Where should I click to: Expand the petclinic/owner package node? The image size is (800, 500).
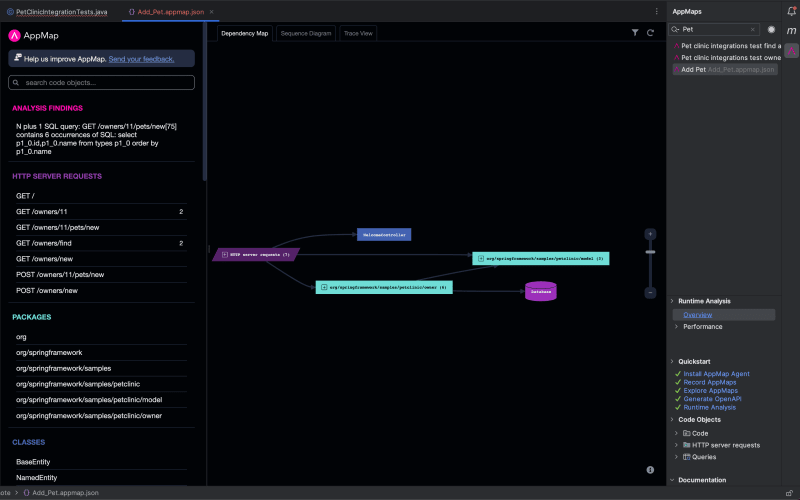tap(324, 287)
